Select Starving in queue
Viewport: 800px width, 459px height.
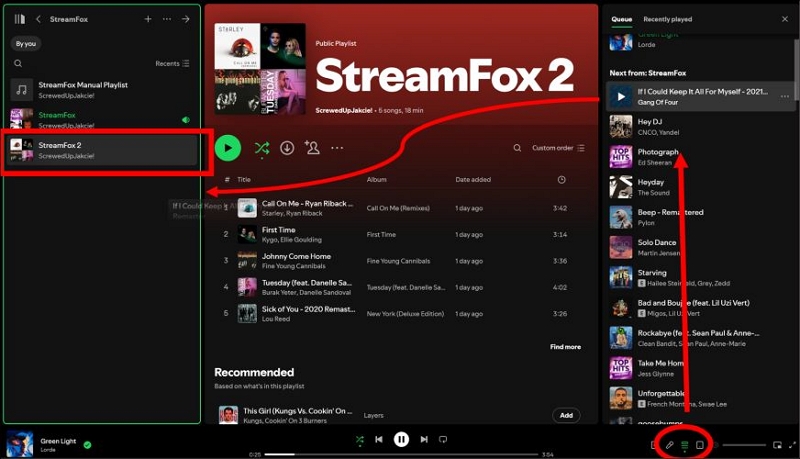tap(700, 277)
